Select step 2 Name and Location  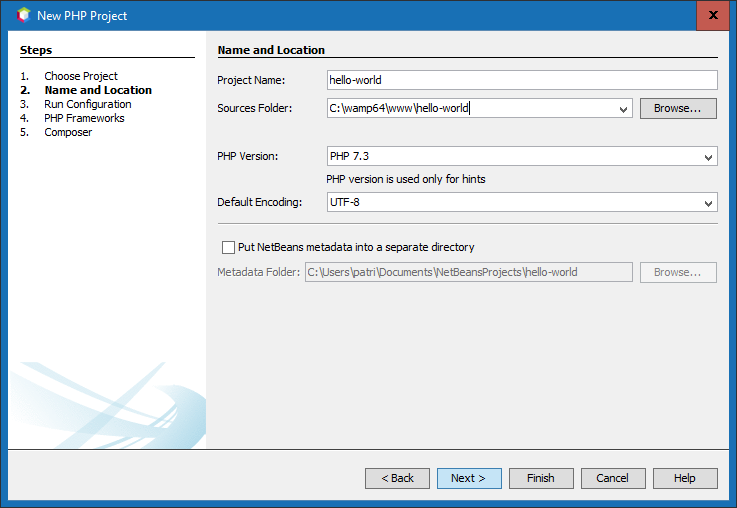click(x=98, y=90)
